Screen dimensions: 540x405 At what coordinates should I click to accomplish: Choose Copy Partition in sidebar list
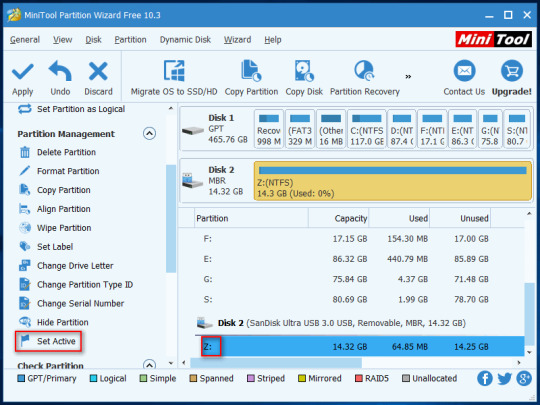tap(54, 190)
